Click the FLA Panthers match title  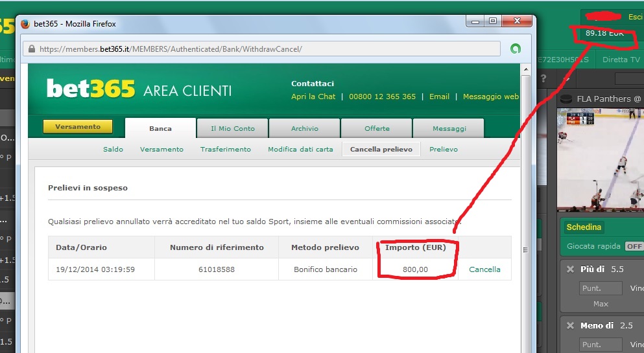coord(609,99)
